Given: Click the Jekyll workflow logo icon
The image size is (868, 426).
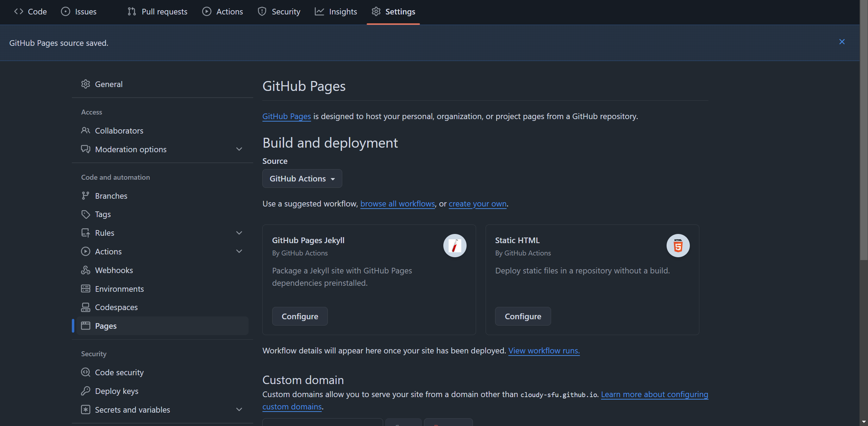Looking at the screenshot, I should coord(455,246).
